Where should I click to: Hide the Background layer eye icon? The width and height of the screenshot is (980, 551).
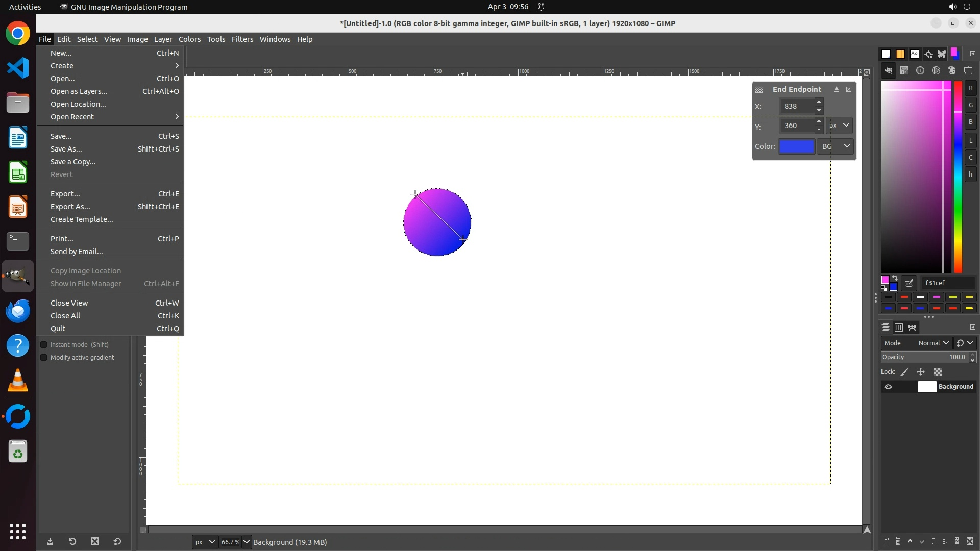[888, 387]
